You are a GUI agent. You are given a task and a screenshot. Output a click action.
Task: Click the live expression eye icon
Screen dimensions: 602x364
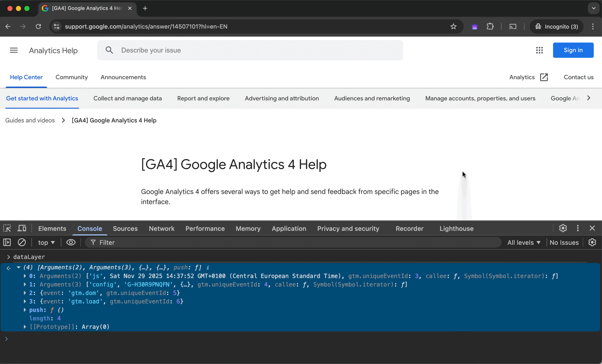pyautogui.click(x=71, y=242)
